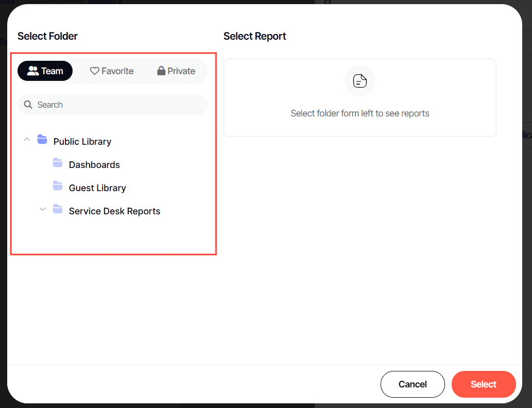Click the Dashboards folder icon
This screenshot has width=532, height=408.
(58, 163)
